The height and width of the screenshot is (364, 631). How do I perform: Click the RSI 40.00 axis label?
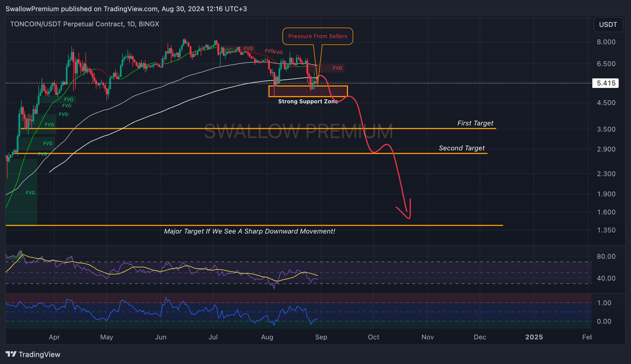tap(606, 278)
